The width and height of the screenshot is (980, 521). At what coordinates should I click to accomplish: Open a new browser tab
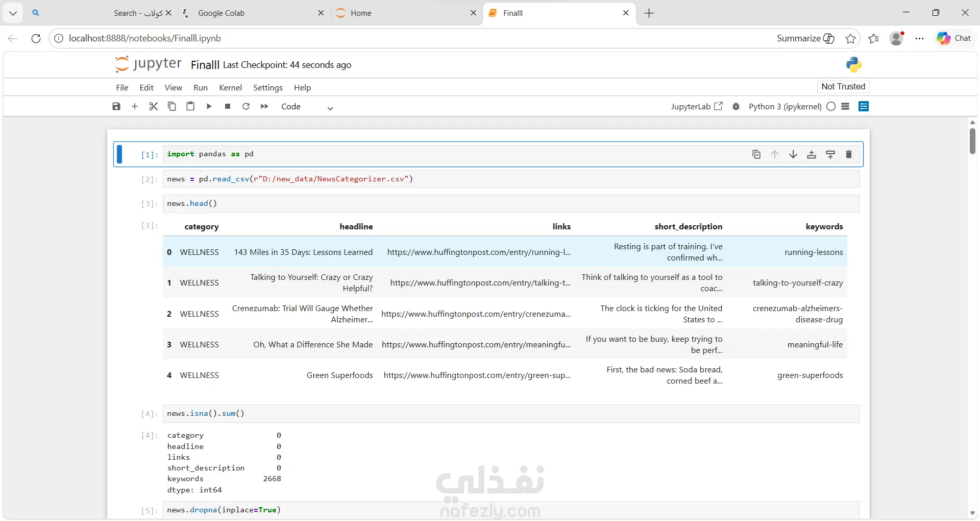click(x=649, y=13)
